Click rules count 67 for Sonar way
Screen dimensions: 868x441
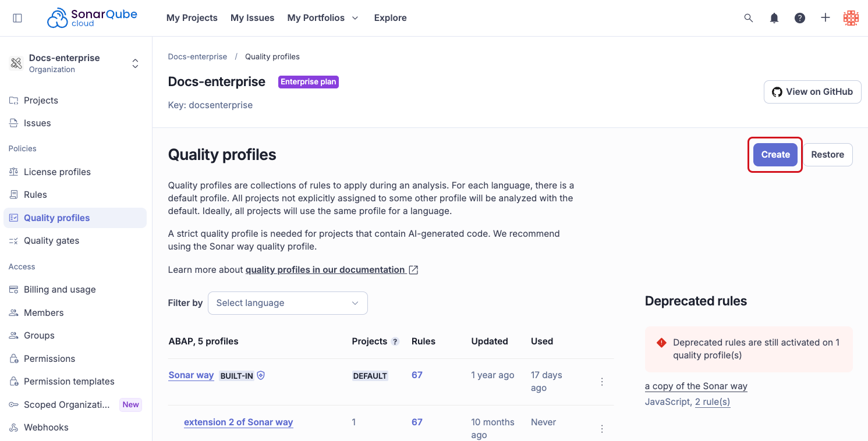(417, 375)
